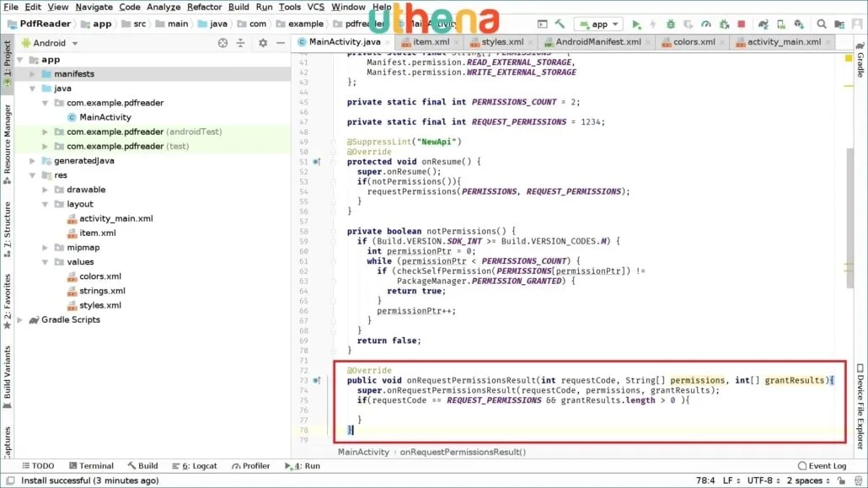Image resolution: width=868 pixels, height=488 pixels.
Task: Select MainActivity in project tree
Action: tap(105, 117)
